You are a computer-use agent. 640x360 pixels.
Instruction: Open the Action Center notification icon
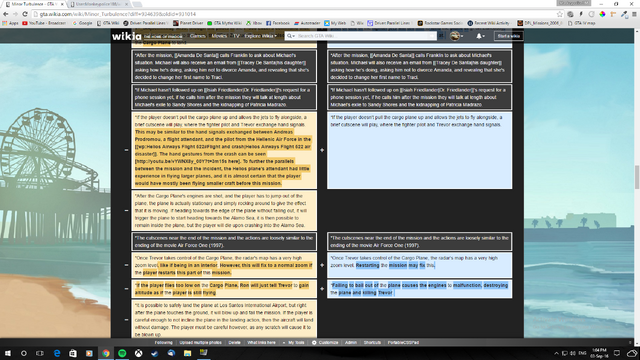[x=617, y=353]
